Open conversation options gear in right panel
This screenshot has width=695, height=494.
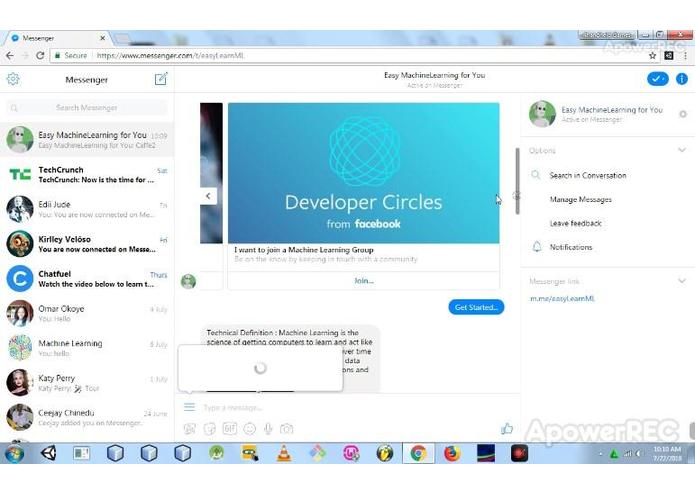683,114
